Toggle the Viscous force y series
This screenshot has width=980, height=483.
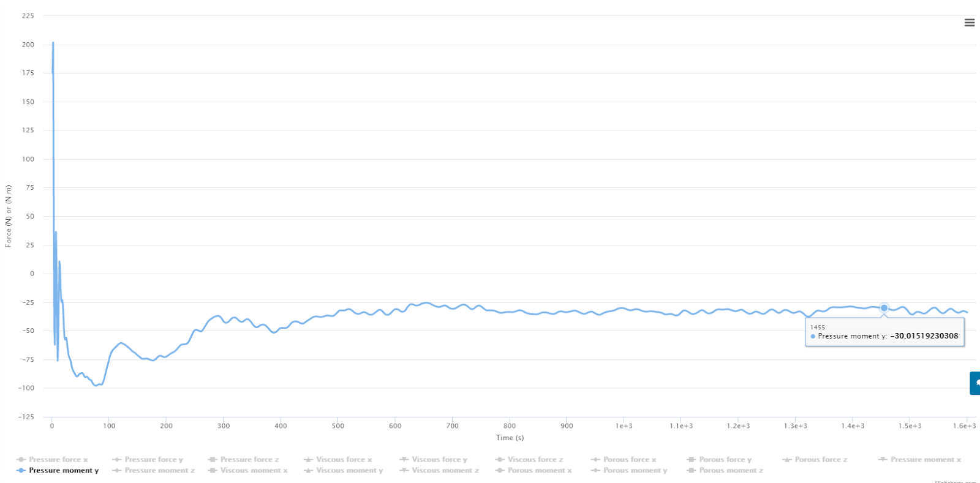(x=439, y=460)
